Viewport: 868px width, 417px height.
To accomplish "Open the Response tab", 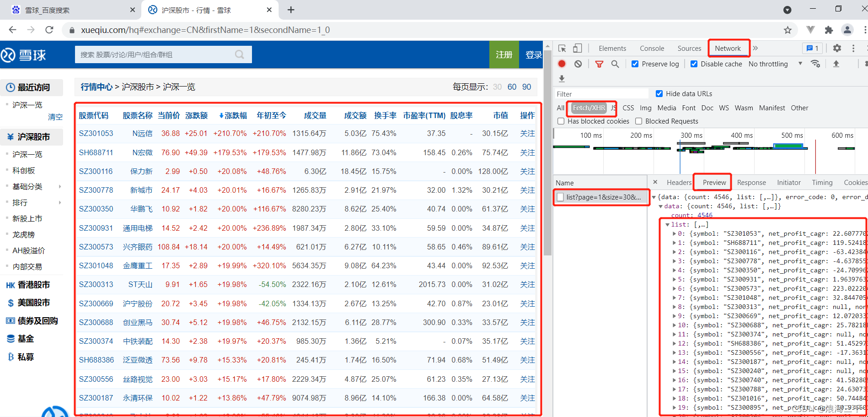I will coord(751,183).
